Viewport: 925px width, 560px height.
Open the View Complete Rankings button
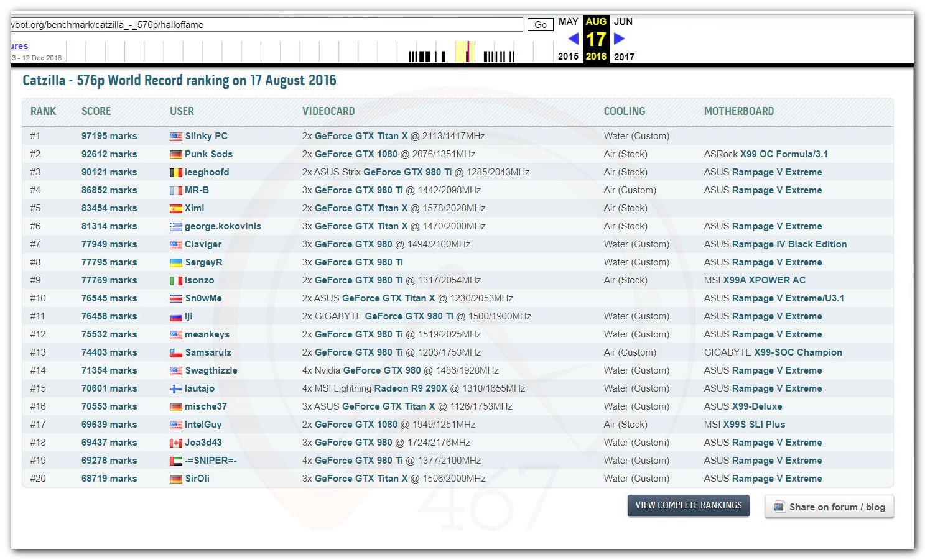point(688,505)
